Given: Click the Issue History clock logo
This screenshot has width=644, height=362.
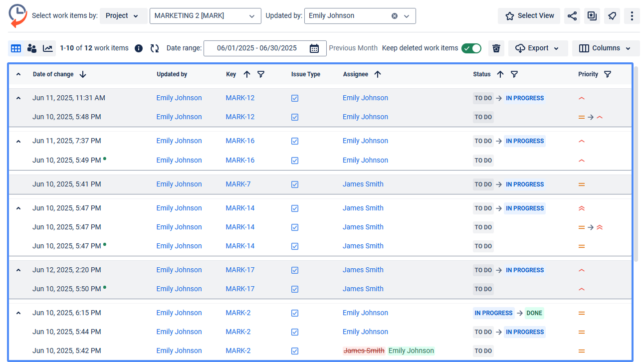Looking at the screenshot, I should point(18,15).
